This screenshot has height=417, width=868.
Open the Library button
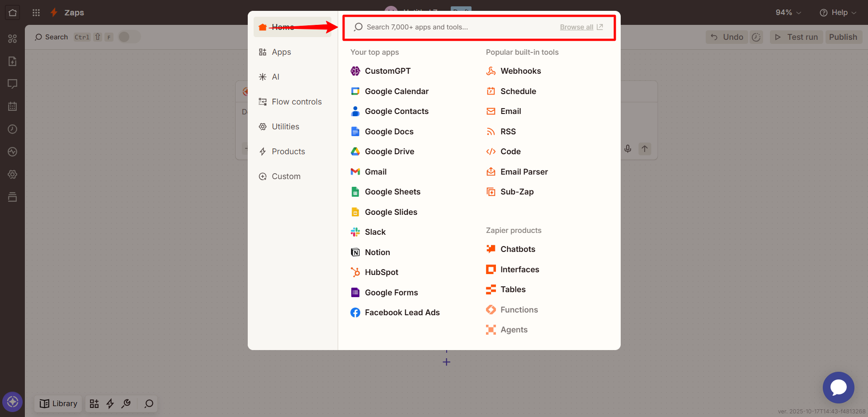(58, 403)
